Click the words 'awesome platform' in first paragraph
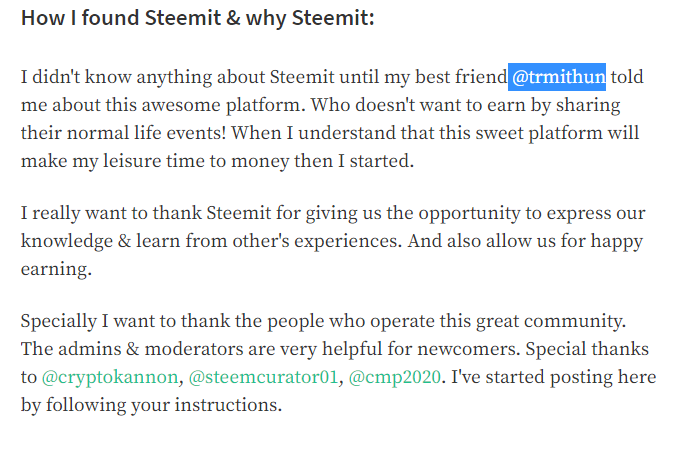Screen dimensions: 674x449 coord(224,105)
